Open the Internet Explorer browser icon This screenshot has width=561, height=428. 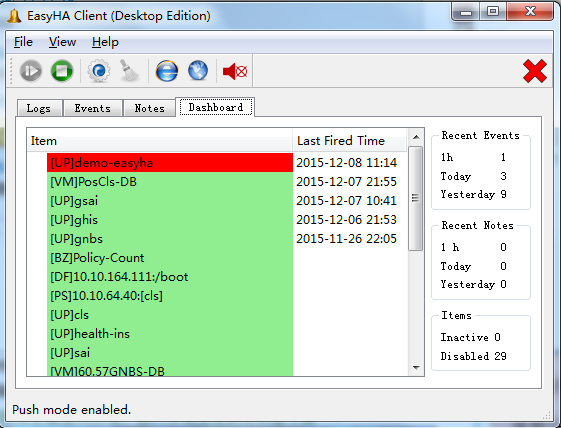pyautogui.click(x=167, y=70)
